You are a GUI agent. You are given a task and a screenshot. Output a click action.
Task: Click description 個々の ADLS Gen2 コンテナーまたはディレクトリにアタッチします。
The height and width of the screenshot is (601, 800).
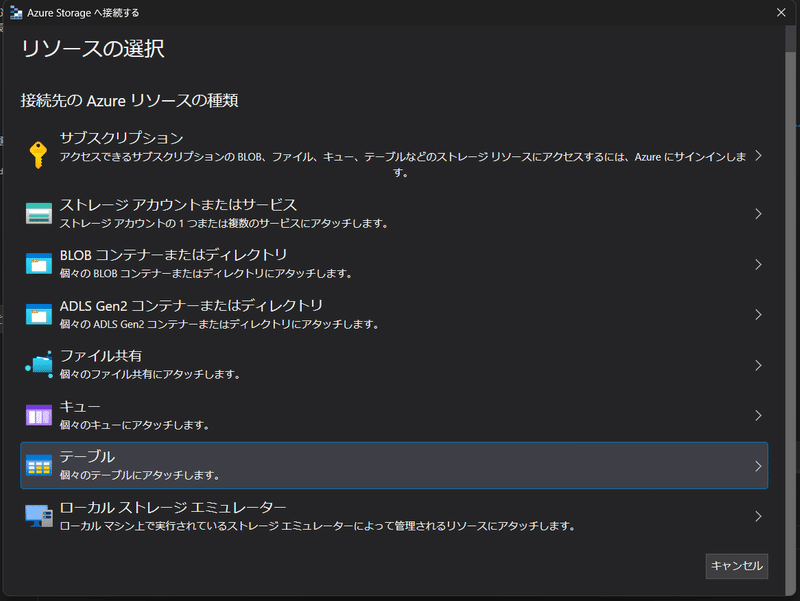(x=220, y=324)
